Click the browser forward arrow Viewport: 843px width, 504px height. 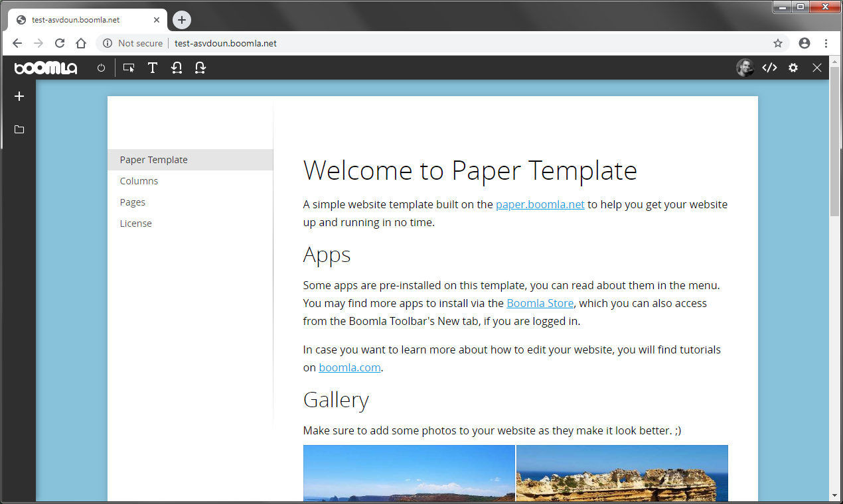click(38, 43)
